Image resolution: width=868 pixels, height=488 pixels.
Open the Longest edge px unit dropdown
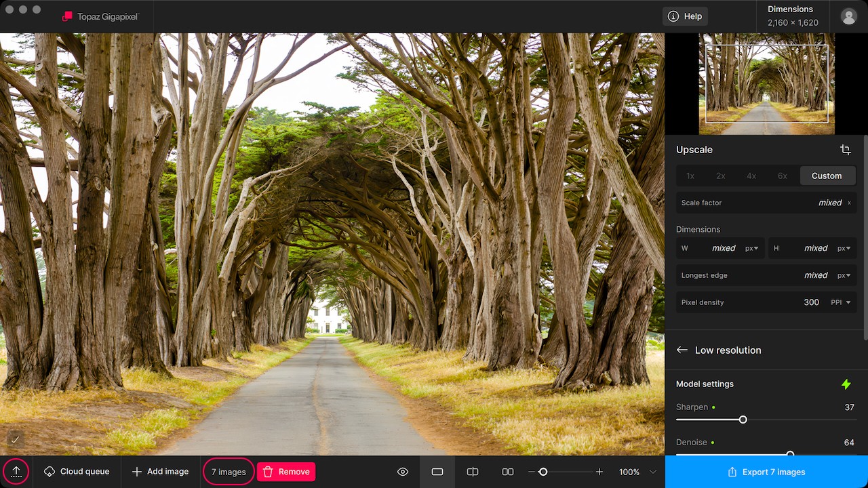pos(844,275)
